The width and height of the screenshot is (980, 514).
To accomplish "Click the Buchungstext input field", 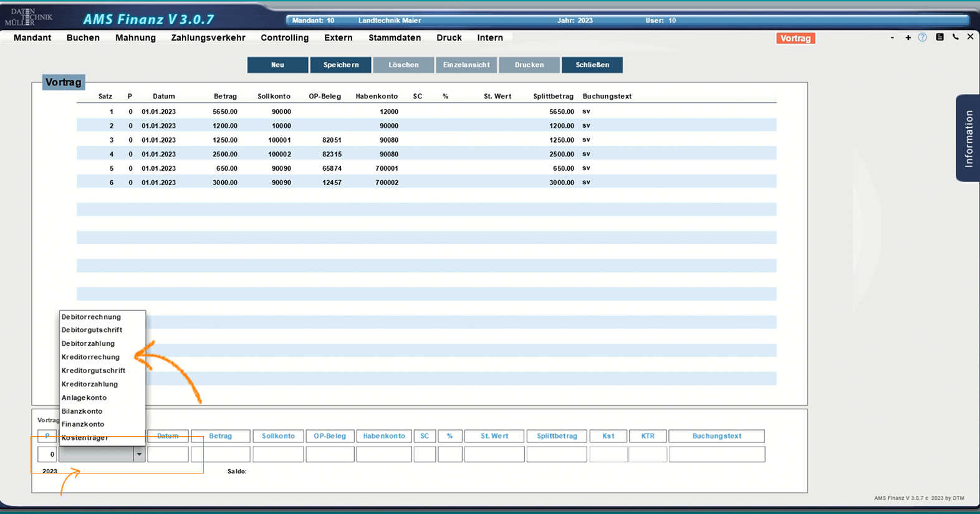I will [x=716, y=454].
